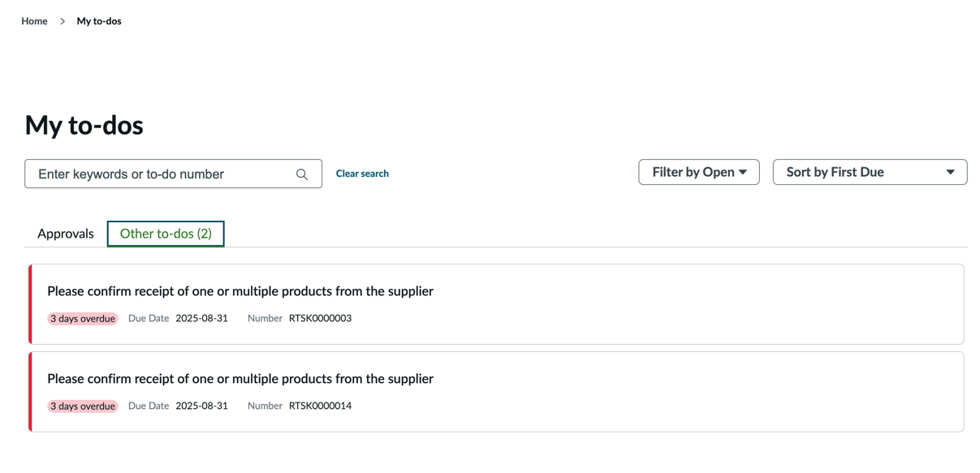Viewport: 980px width, 473px height.
Task: Click the My to-dos page heading
Action: 84,125
